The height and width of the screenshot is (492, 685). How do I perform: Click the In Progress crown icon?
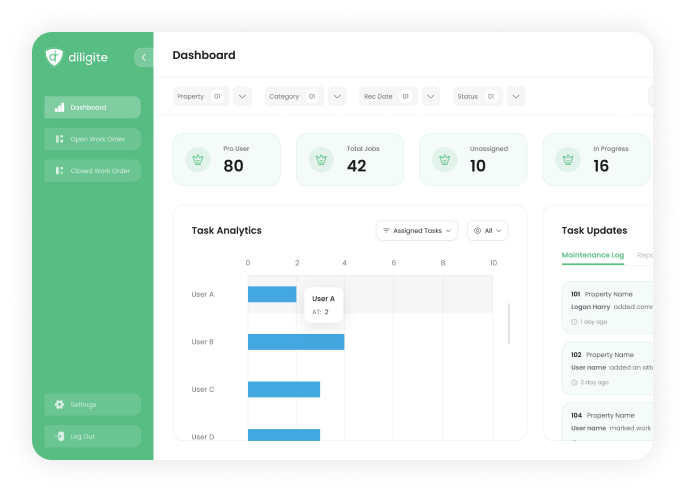[569, 159]
